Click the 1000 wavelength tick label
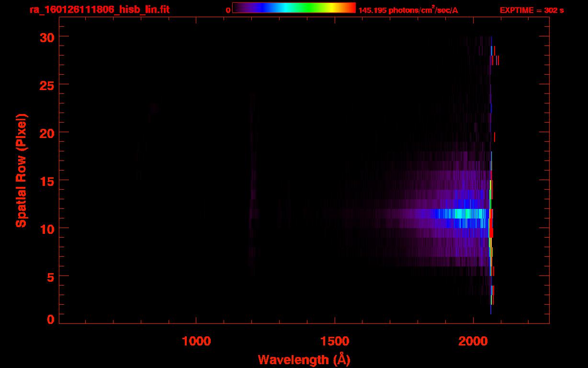The image size is (588, 368). click(197, 341)
